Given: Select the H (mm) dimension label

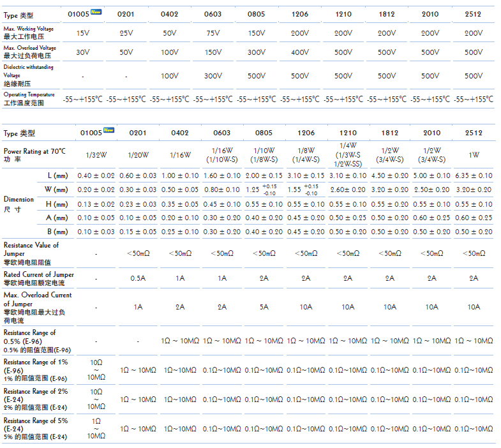Looking at the screenshot, I should click(57, 204).
